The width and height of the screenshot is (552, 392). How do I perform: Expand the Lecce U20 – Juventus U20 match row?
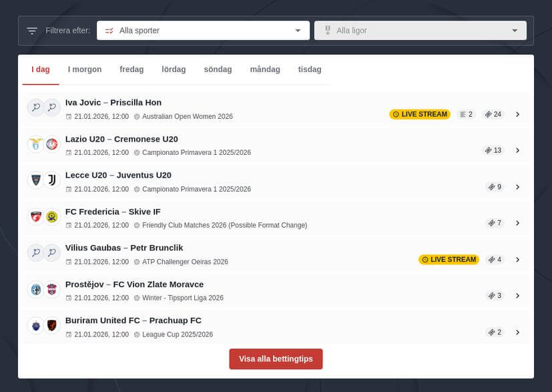(518, 187)
